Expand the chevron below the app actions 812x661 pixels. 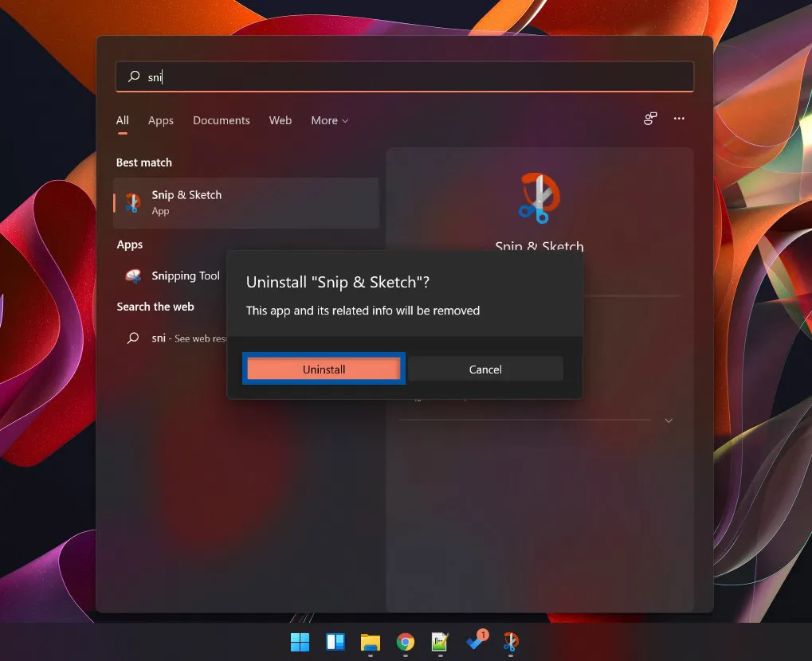(668, 420)
